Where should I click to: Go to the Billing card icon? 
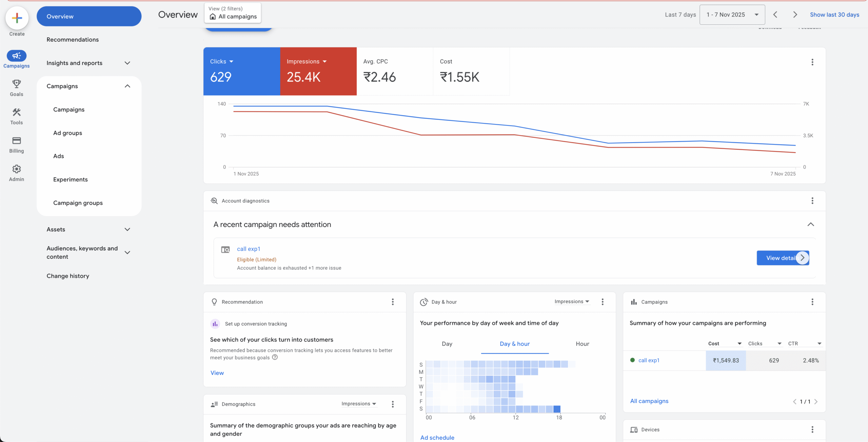(x=16, y=141)
